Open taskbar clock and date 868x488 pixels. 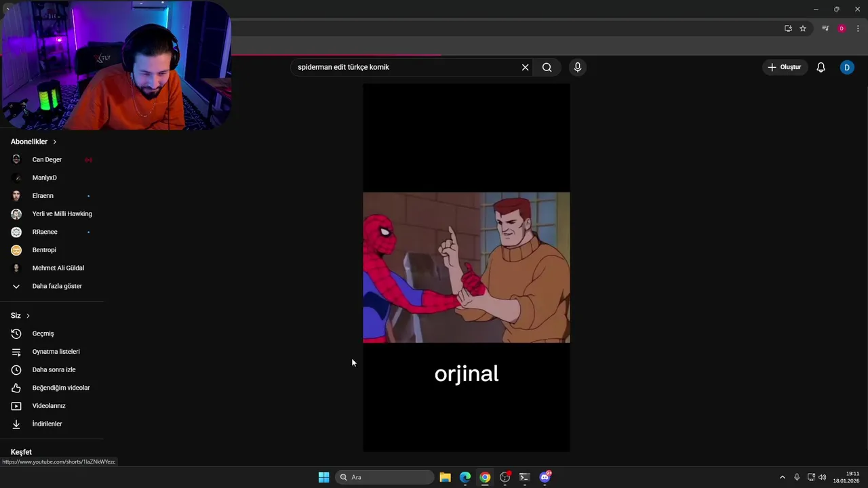(x=846, y=477)
